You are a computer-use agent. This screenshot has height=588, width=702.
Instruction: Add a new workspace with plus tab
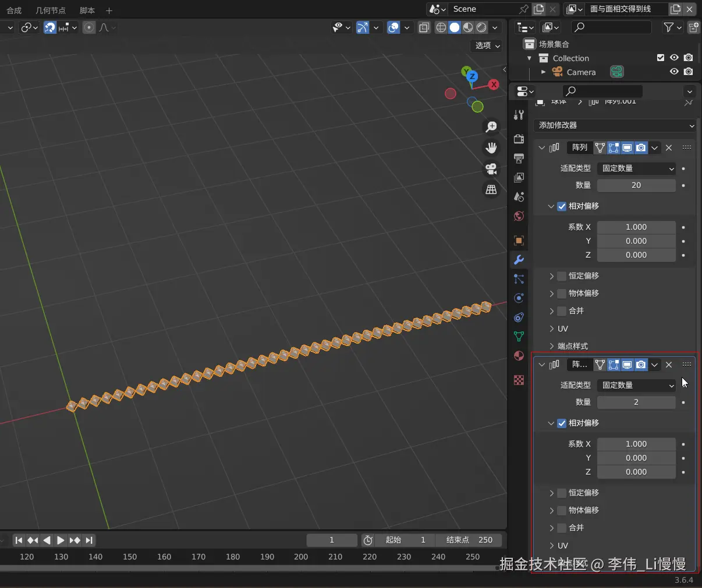109,10
